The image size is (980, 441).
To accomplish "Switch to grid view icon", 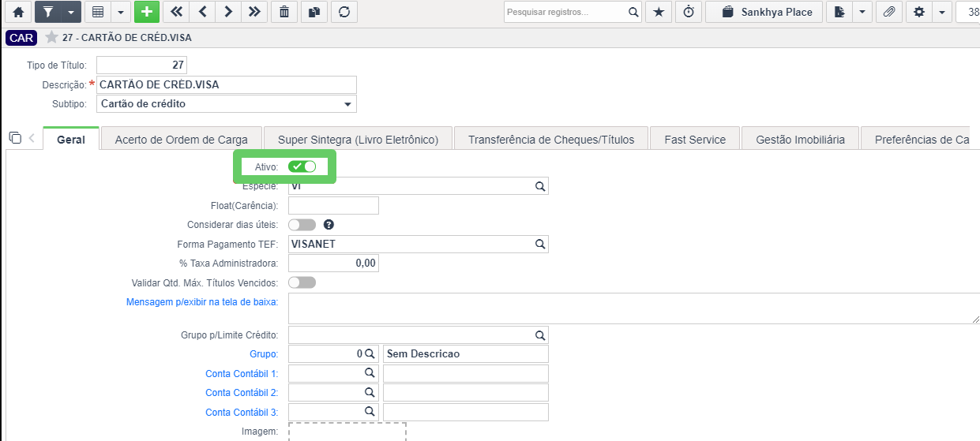I will point(98,12).
